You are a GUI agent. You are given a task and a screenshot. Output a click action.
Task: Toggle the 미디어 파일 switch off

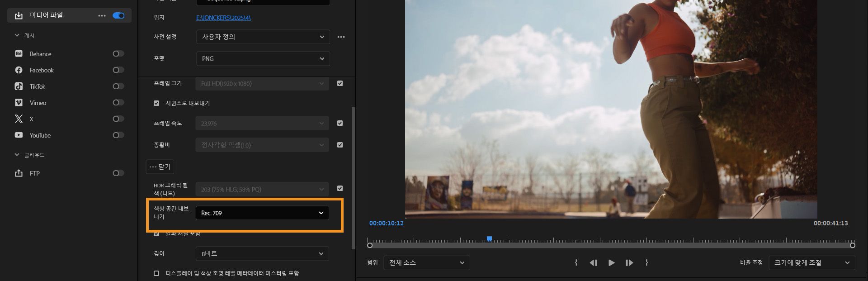(x=118, y=15)
